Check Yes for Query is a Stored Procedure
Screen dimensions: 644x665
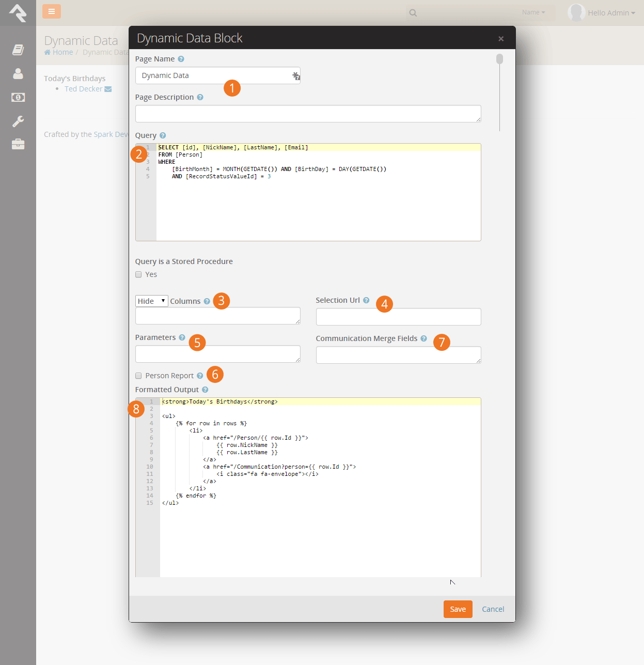(138, 274)
